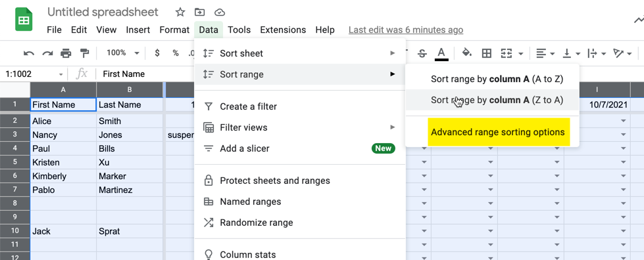
Task: Select Add a slicer
Action: pyautogui.click(x=300, y=148)
